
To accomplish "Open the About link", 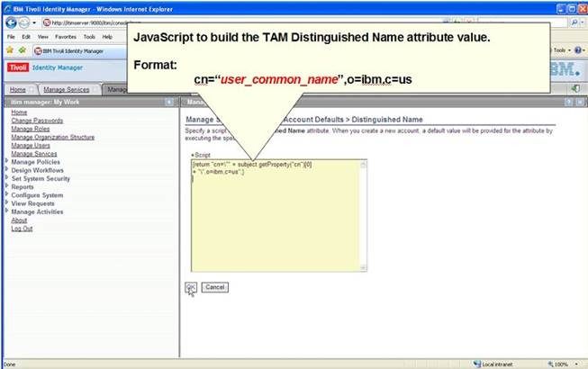I will pos(19,220).
